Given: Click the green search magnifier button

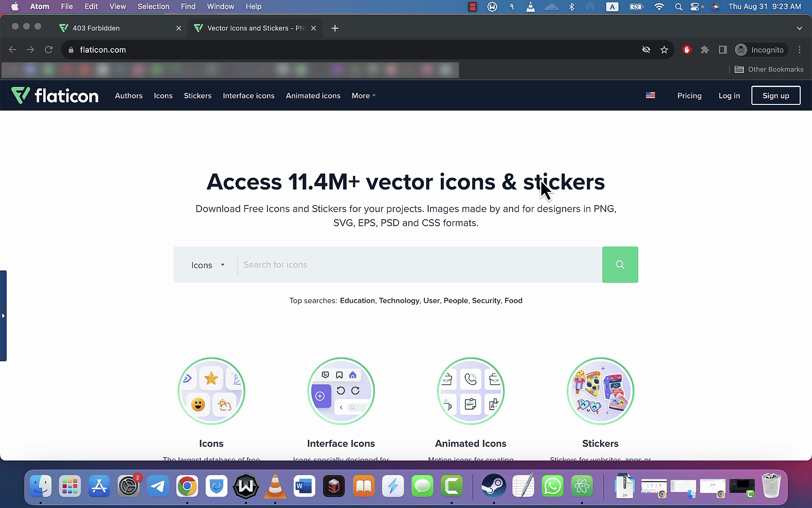Looking at the screenshot, I should coord(620,265).
